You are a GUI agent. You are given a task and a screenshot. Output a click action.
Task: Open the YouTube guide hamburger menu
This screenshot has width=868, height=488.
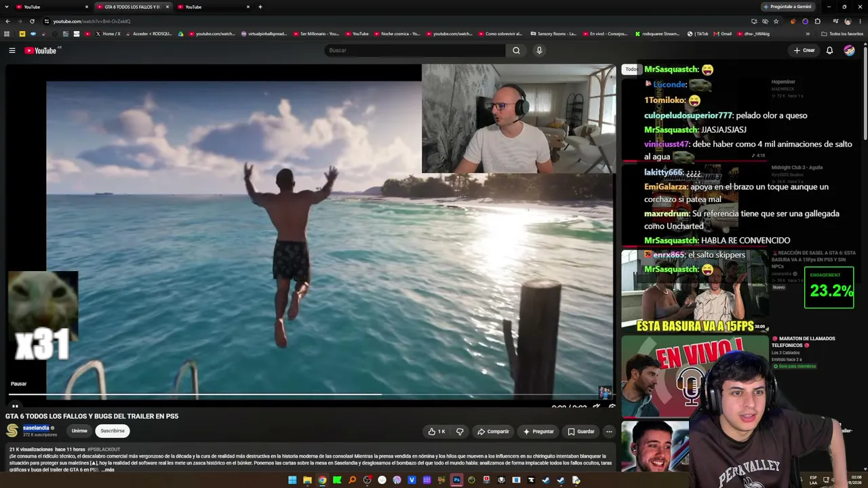(12, 50)
